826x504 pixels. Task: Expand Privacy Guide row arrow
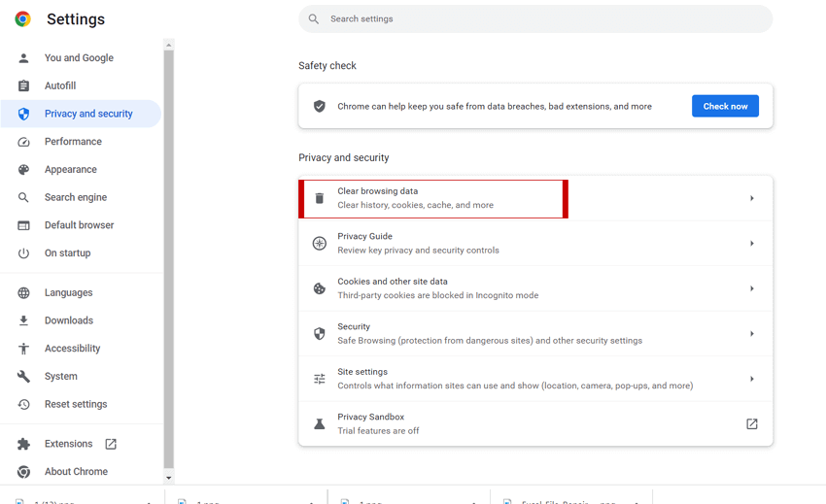point(752,244)
